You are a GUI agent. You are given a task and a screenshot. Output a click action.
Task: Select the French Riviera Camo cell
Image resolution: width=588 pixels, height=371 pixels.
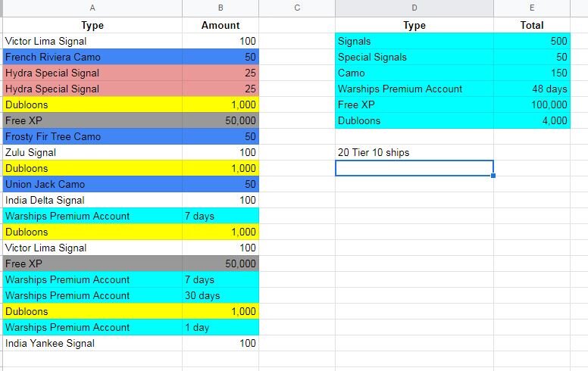(92, 57)
